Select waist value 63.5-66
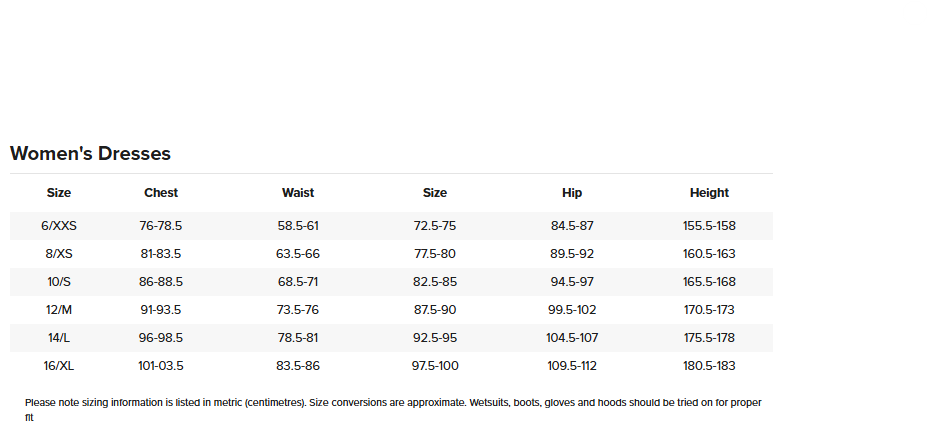Viewport: 928px width, 443px height. (x=298, y=254)
